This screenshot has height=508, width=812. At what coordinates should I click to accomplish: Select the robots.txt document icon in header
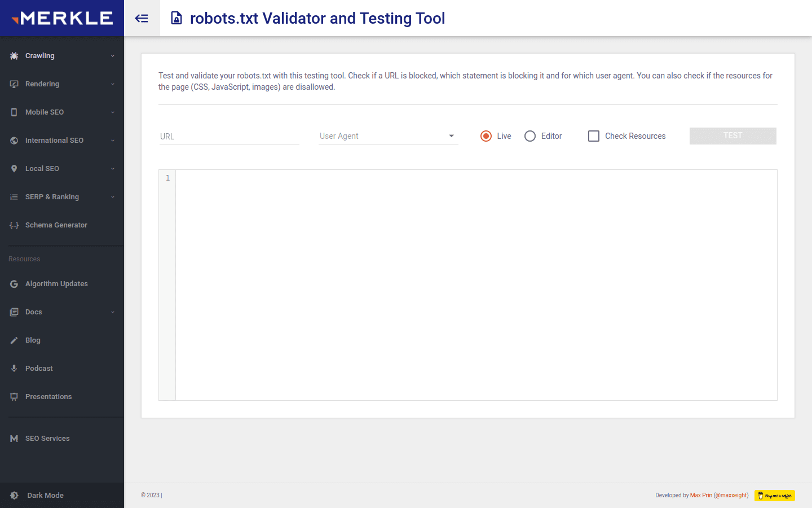(x=176, y=17)
